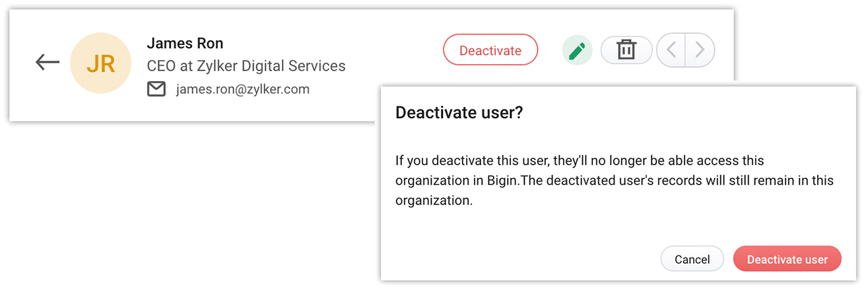Click the CEO job title text
The height and width of the screenshot is (293, 868).
159,66
